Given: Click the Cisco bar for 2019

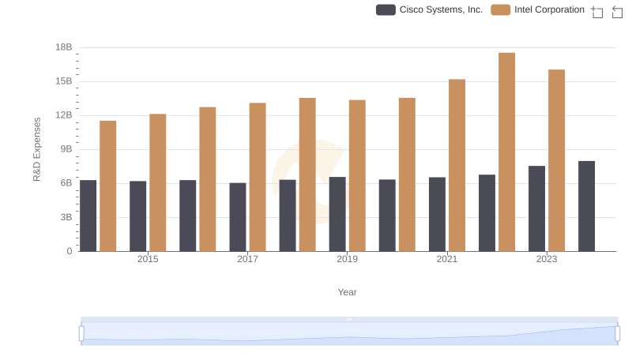Looking at the screenshot, I should pyautogui.click(x=337, y=214).
